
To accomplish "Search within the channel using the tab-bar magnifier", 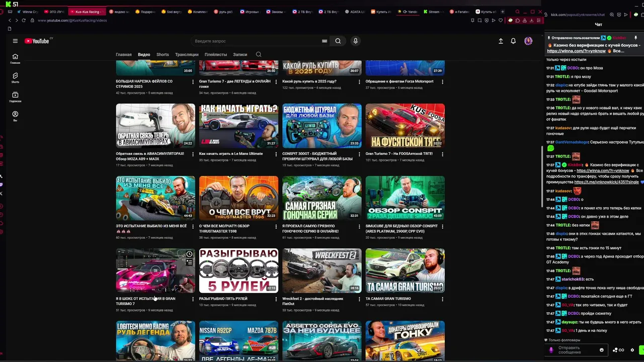I will pyautogui.click(x=259, y=54).
